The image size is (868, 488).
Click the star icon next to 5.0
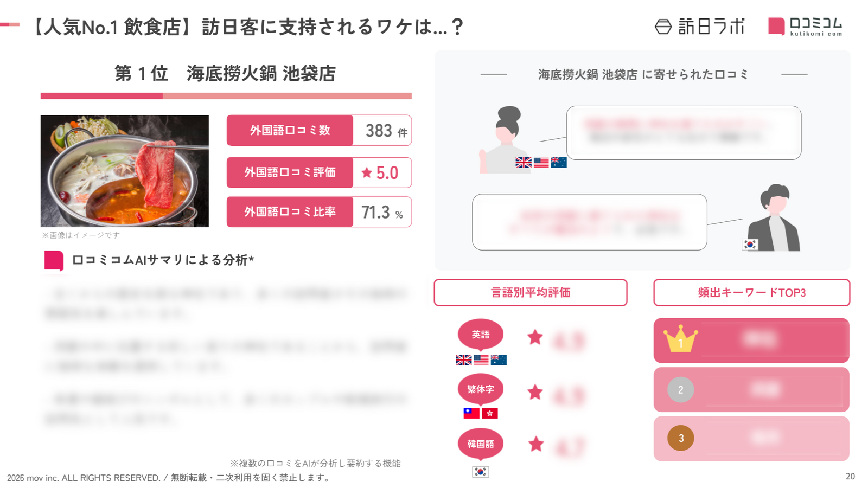point(367,172)
